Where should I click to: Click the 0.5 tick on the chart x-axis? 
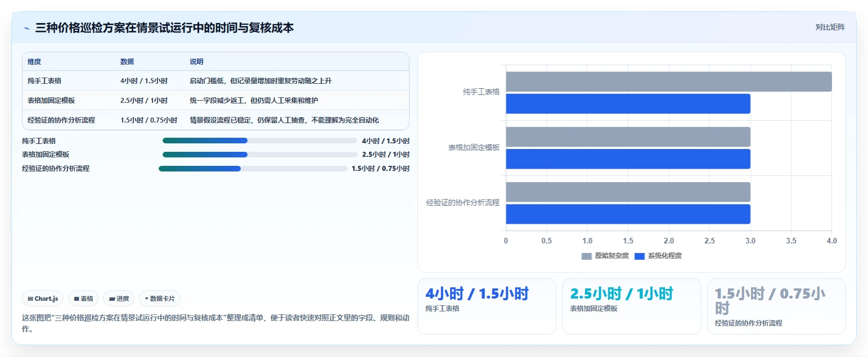(546, 241)
